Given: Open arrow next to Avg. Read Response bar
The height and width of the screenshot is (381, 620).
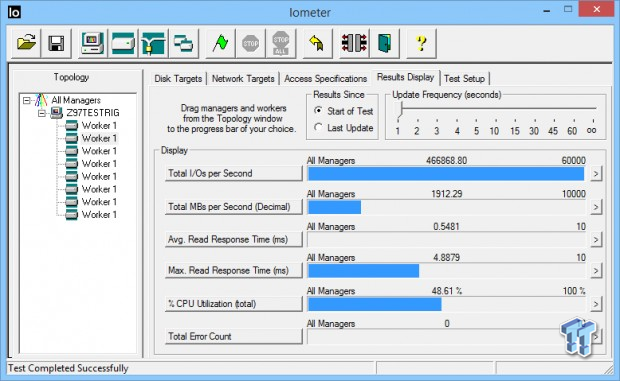Looking at the screenshot, I should 596,240.
